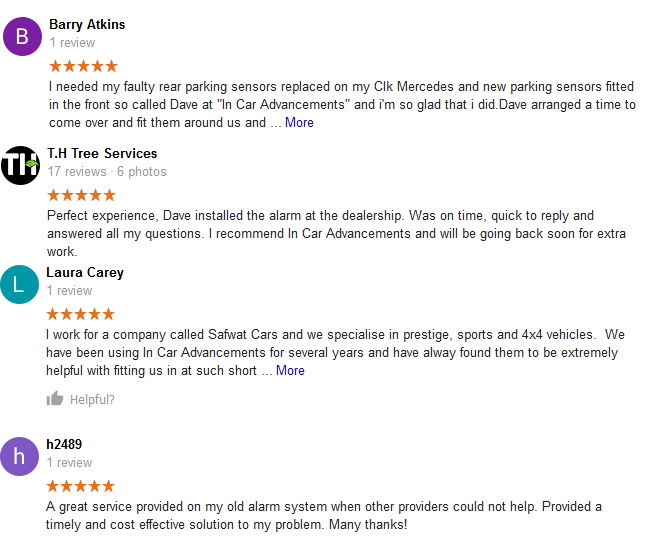The width and height of the screenshot is (646, 560).
Task: Click h2489's five-star rating
Action: click(x=80, y=486)
